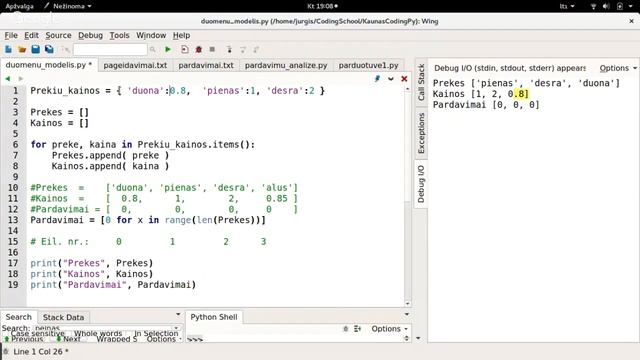Click the Line 1 Col 26 status text
Viewport: 640px width, 360px height.
point(40,351)
